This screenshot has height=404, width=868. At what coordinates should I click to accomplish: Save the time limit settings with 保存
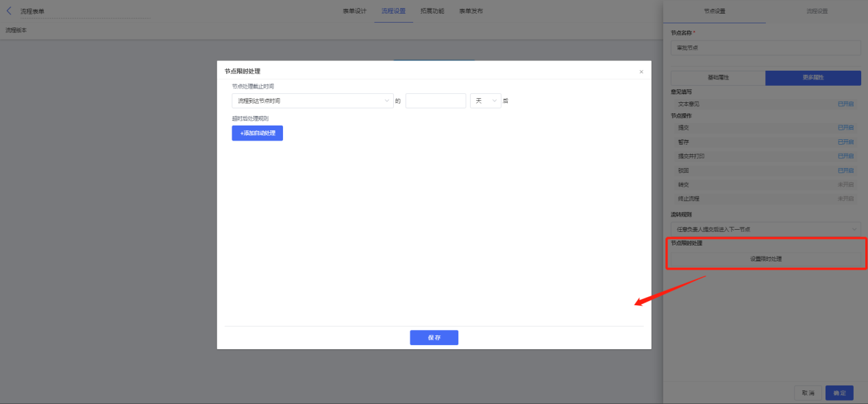pyautogui.click(x=434, y=337)
